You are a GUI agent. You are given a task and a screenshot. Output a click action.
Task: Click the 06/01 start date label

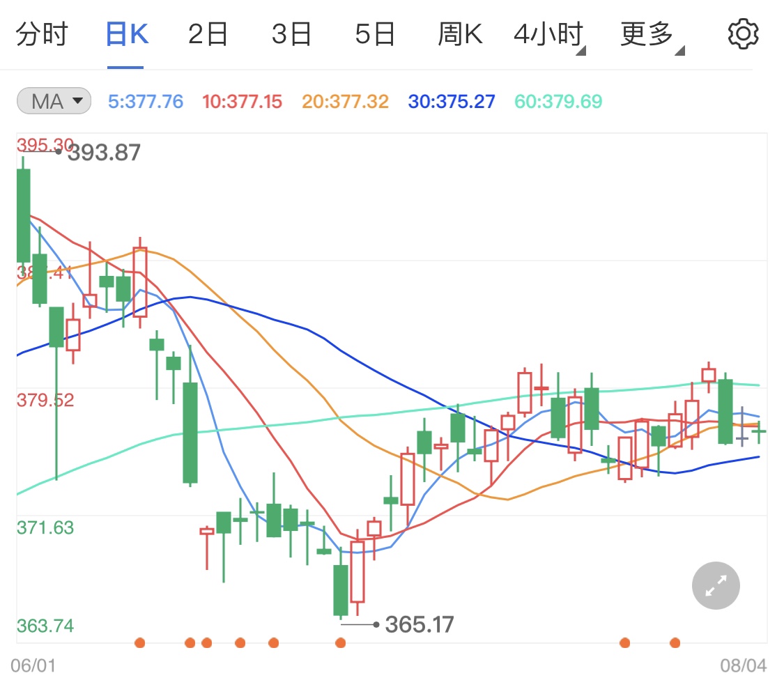33,665
